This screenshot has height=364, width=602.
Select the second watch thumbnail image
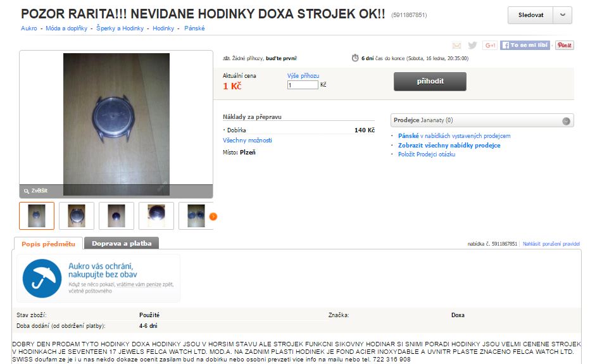(x=77, y=216)
